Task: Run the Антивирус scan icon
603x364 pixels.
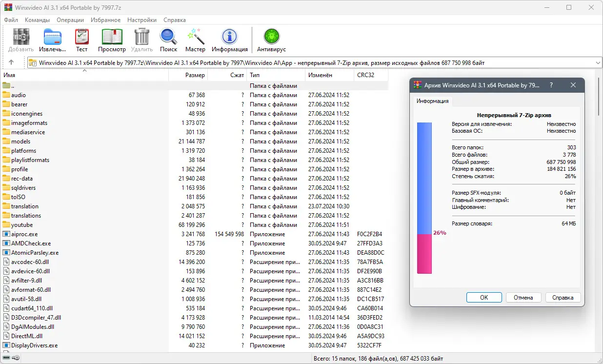Action: click(271, 37)
